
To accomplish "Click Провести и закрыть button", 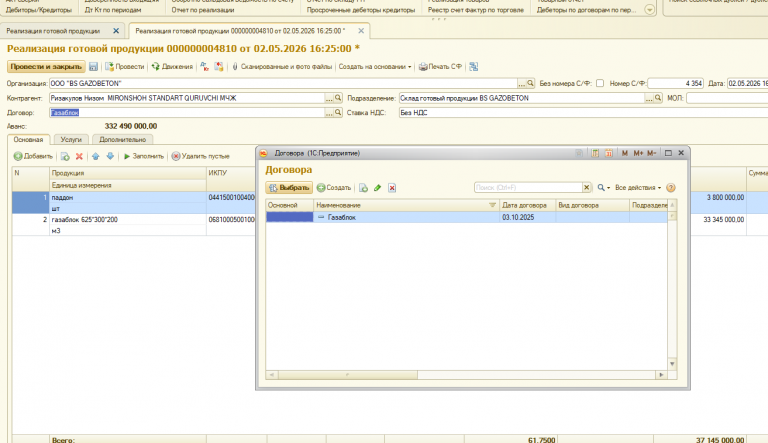I will point(46,67).
